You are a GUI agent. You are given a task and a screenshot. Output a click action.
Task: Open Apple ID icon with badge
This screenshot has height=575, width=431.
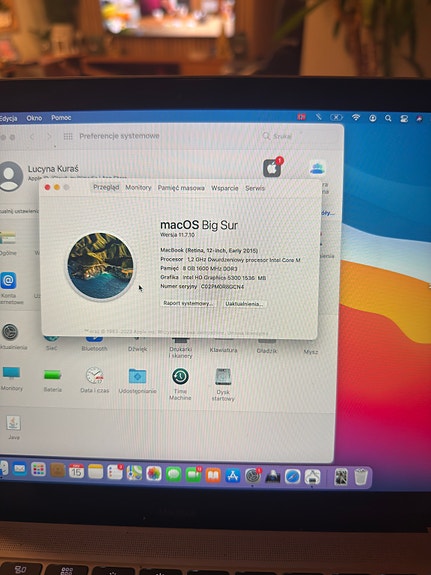click(272, 168)
